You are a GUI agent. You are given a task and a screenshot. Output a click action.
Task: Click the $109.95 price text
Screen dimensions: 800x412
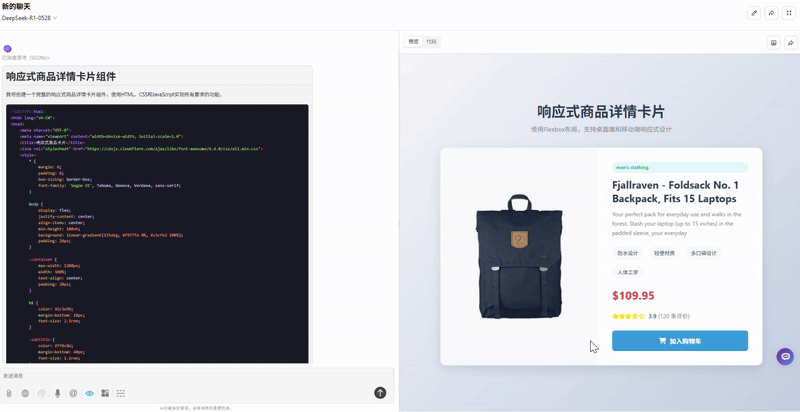(633, 295)
